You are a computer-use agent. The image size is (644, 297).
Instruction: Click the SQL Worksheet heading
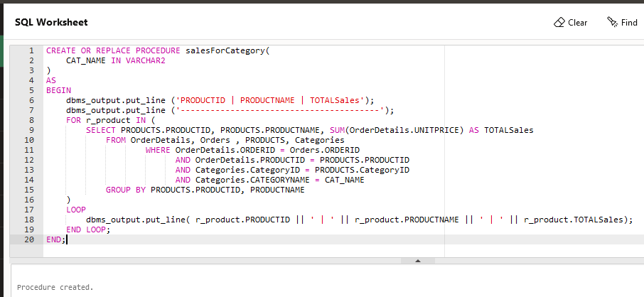(x=51, y=23)
